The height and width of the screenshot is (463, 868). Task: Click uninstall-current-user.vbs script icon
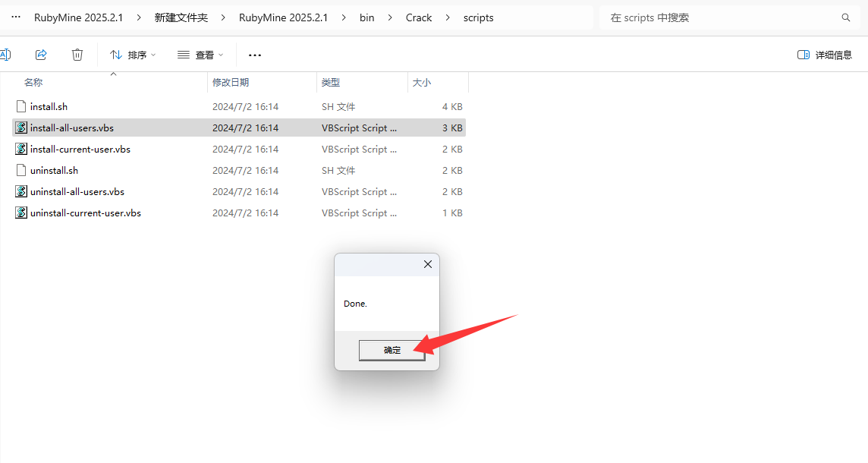click(21, 213)
